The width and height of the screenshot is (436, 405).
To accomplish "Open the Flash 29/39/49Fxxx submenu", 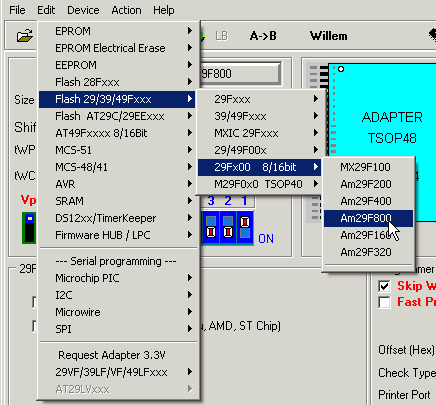I will [117, 99].
